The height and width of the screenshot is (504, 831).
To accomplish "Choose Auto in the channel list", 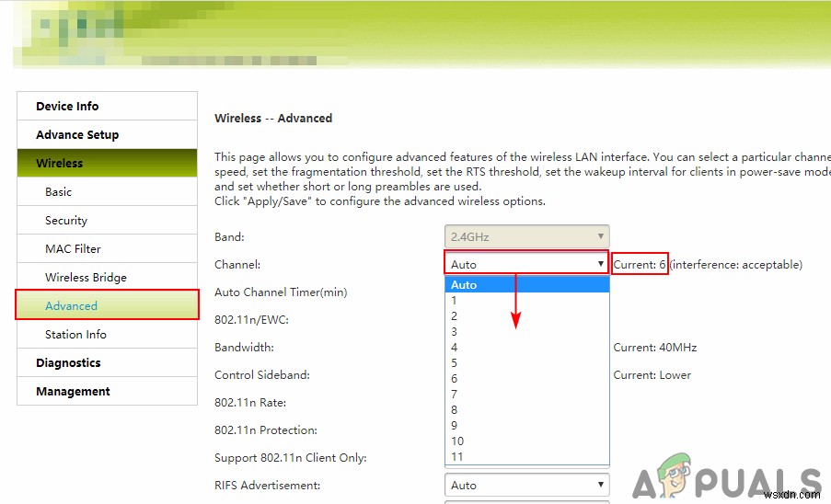I will tap(526, 285).
